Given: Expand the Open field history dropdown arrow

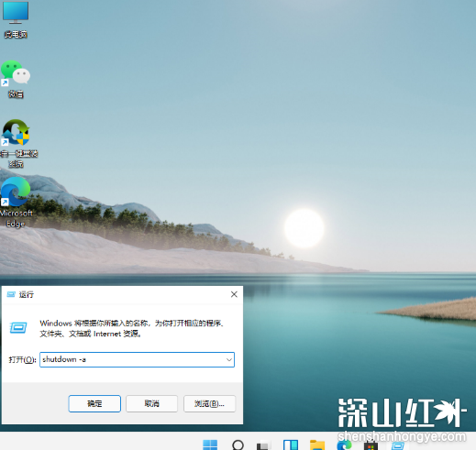Looking at the screenshot, I should coord(229,359).
